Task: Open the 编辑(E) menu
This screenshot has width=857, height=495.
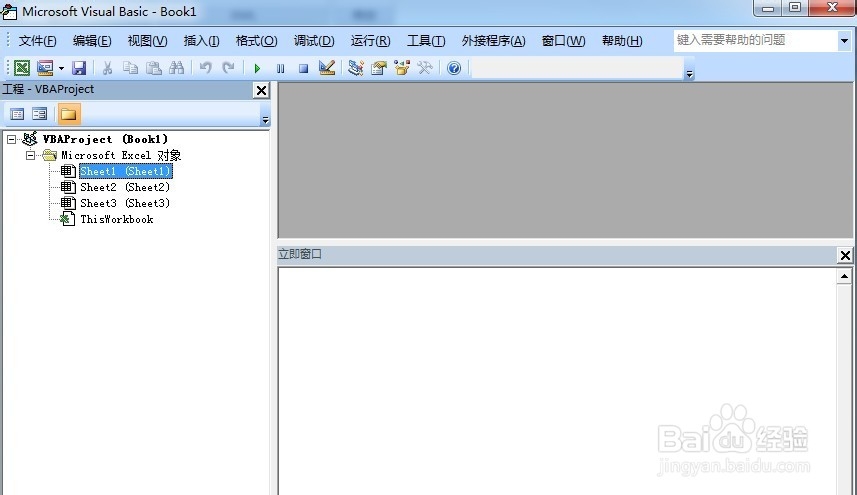Action: coord(92,41)
